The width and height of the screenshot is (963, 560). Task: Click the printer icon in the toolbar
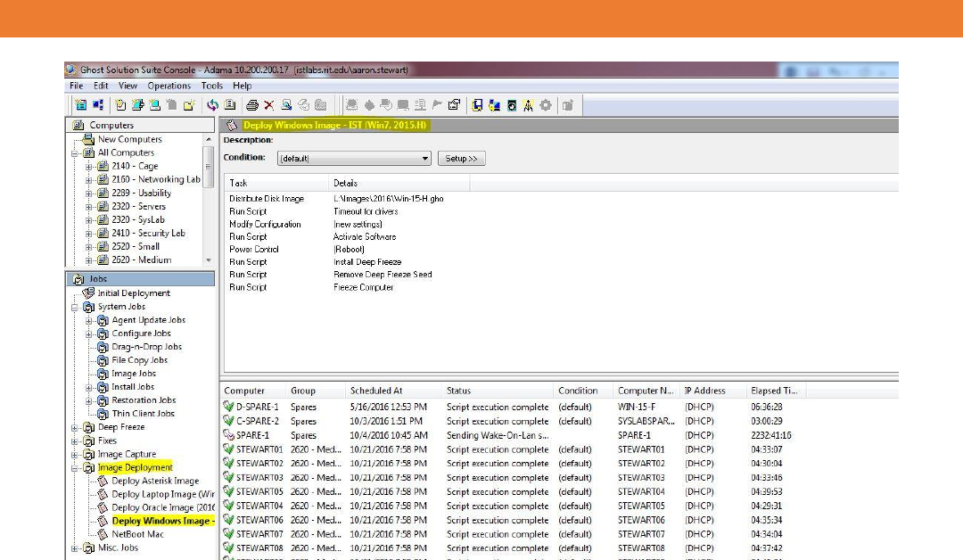(x=252, y=105)
